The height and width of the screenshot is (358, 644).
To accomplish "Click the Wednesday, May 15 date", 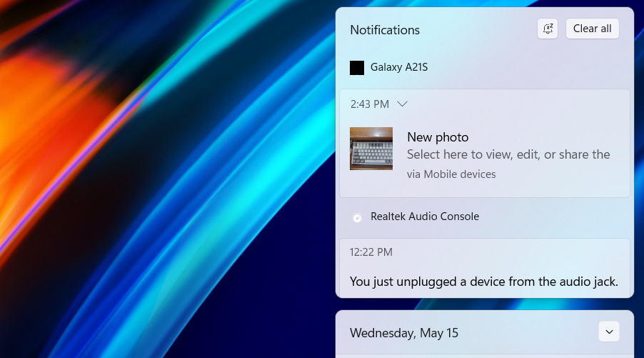I will pyautogui.click(x=403, y=333).
